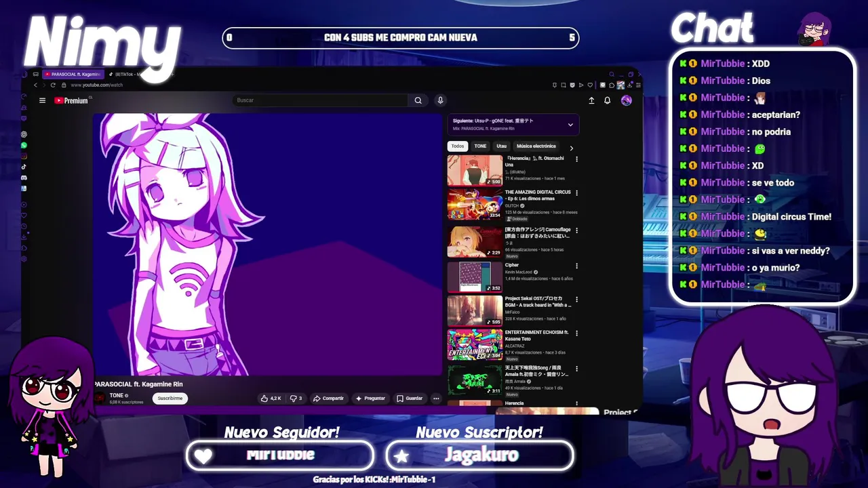Screen dimensions: 868x488
Task: Open ENTERTAINMENT ECHOISM thumbnail
Action: (475, 344)
